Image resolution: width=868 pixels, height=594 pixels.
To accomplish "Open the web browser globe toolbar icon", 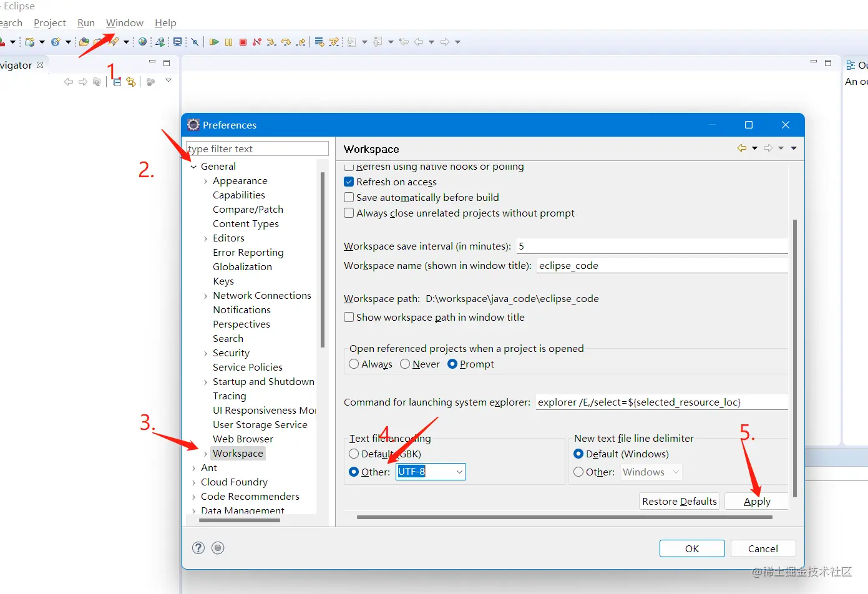I will click(143, 42).
